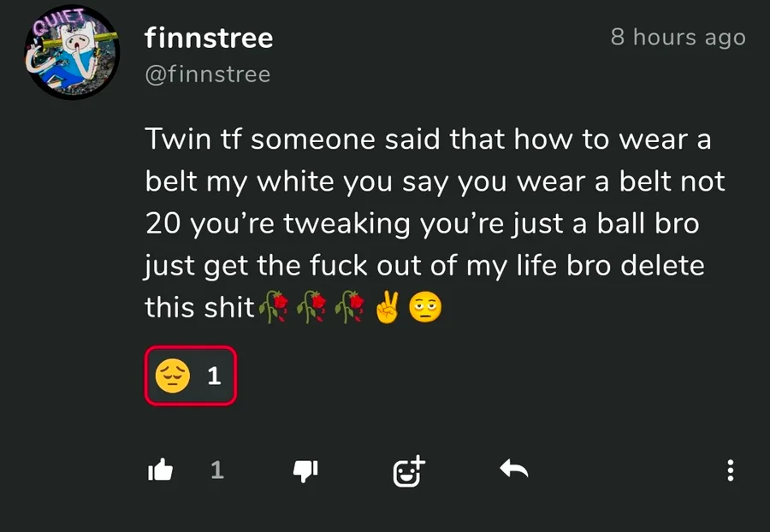Open finnstree's profile avatar picture

point(72,52)
